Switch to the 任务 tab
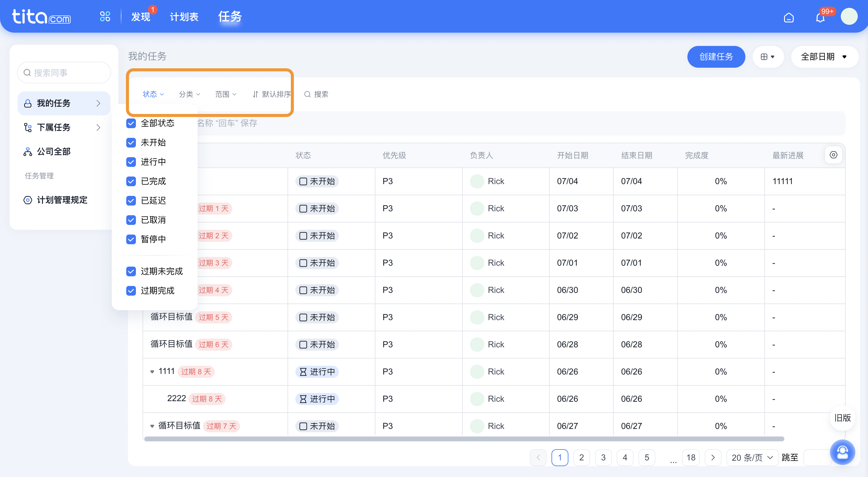The image size is (868, 477). click(230, 17)
